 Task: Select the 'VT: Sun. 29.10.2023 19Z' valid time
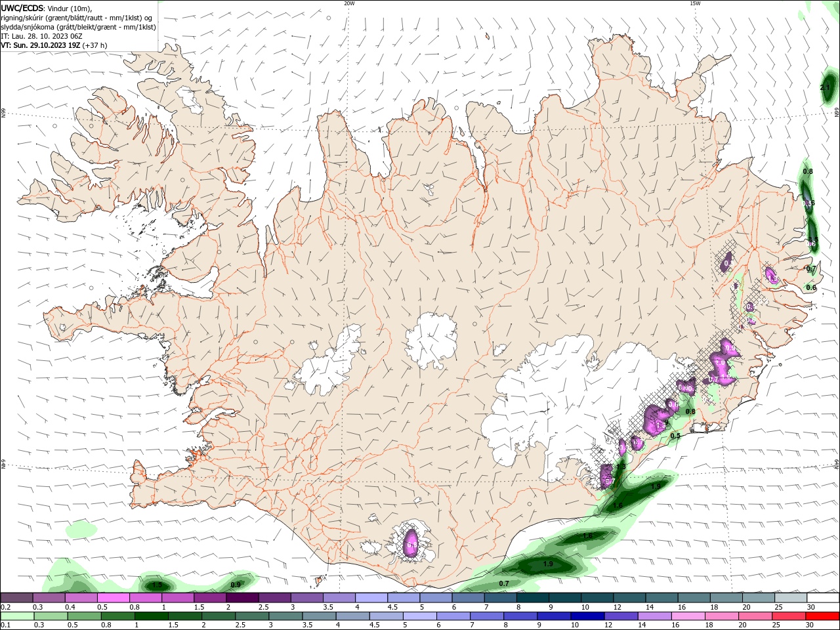point(41,45)
